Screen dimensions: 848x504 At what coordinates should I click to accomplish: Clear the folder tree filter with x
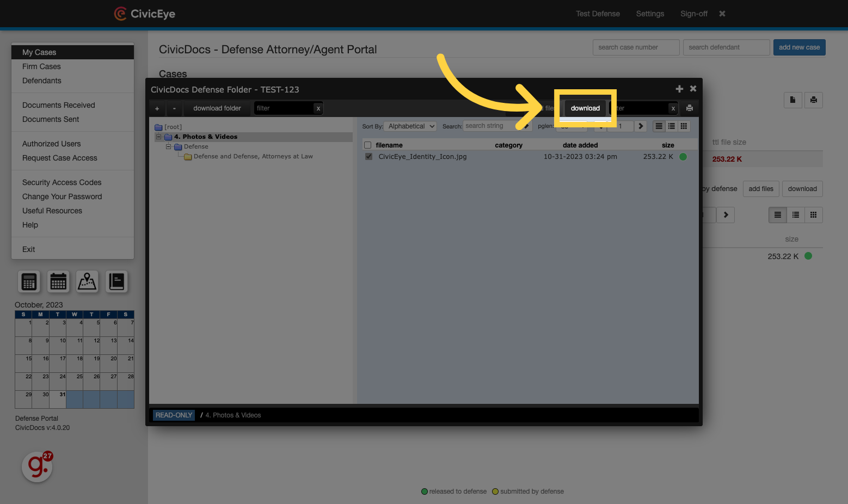coord(318,108)
